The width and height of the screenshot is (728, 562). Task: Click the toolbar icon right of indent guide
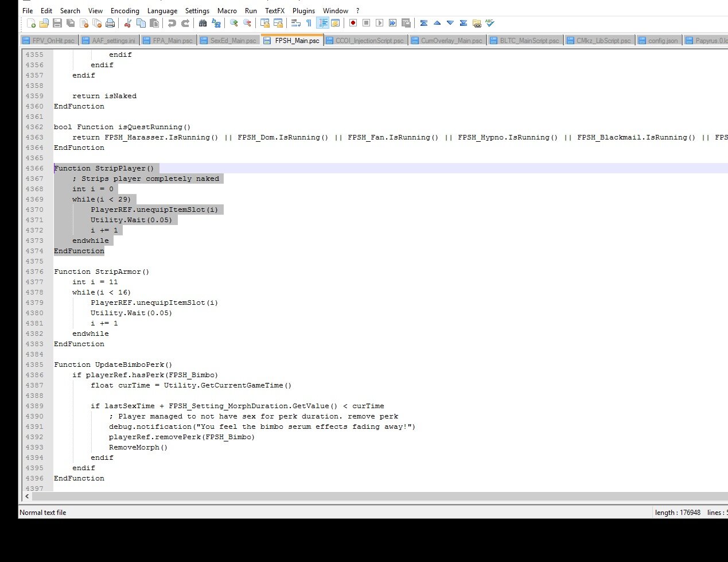(x=335, y=23)
